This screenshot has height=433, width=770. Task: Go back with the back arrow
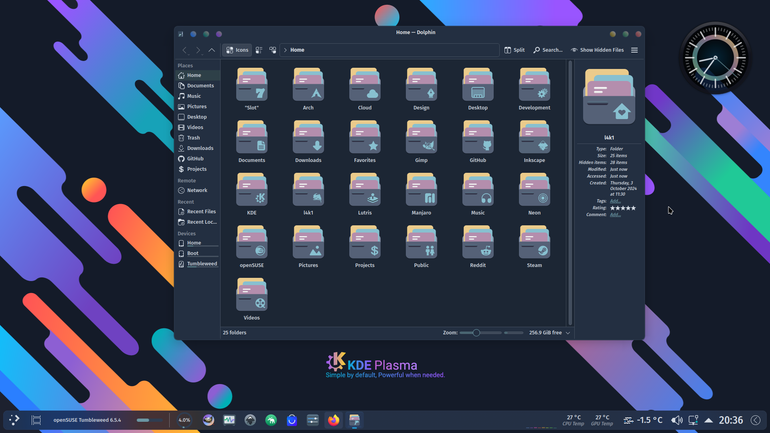pos(185,50)
